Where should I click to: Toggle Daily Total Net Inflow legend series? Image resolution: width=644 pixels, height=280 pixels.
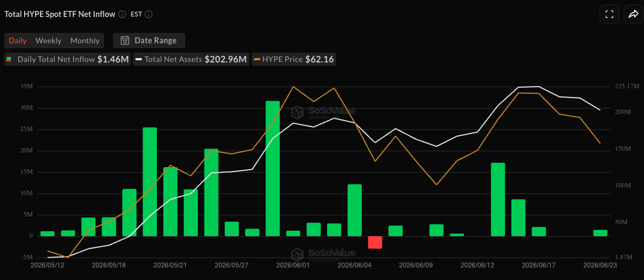pos(67,60)
